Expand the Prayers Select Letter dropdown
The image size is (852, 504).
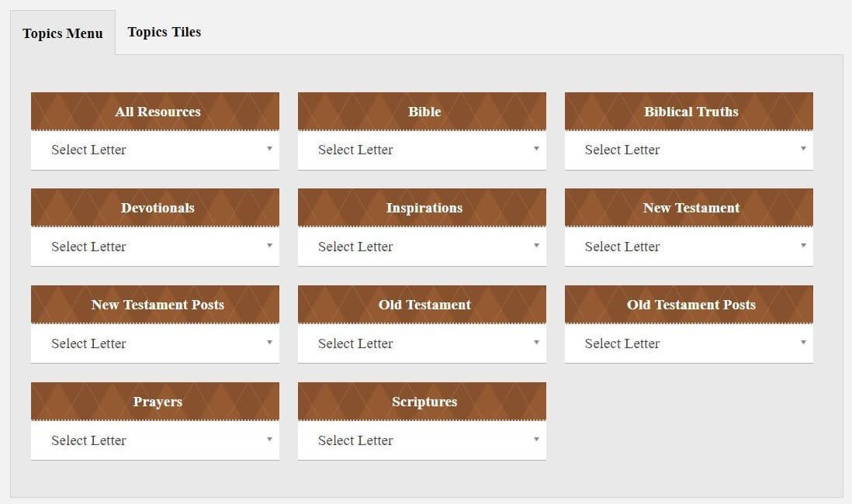[x=155, y=440]
